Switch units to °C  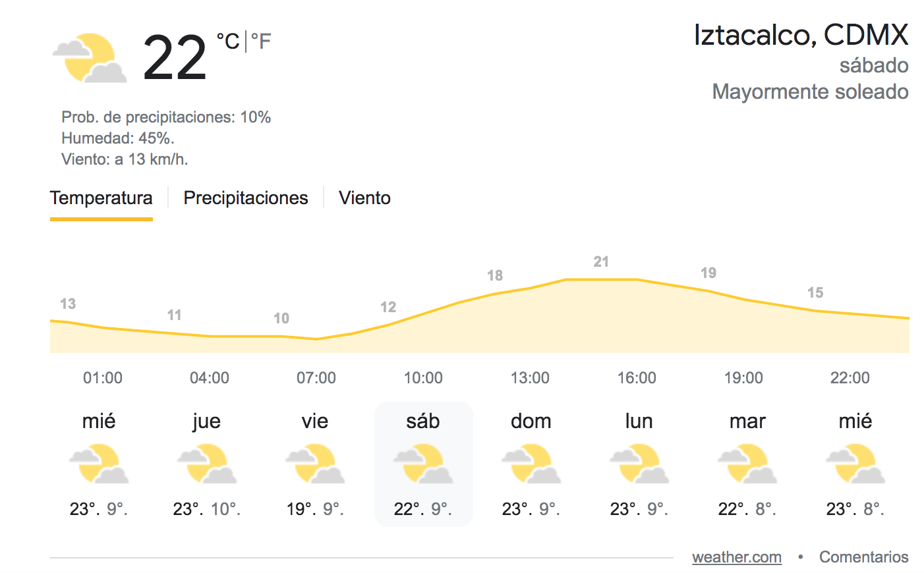click(228, 41)
